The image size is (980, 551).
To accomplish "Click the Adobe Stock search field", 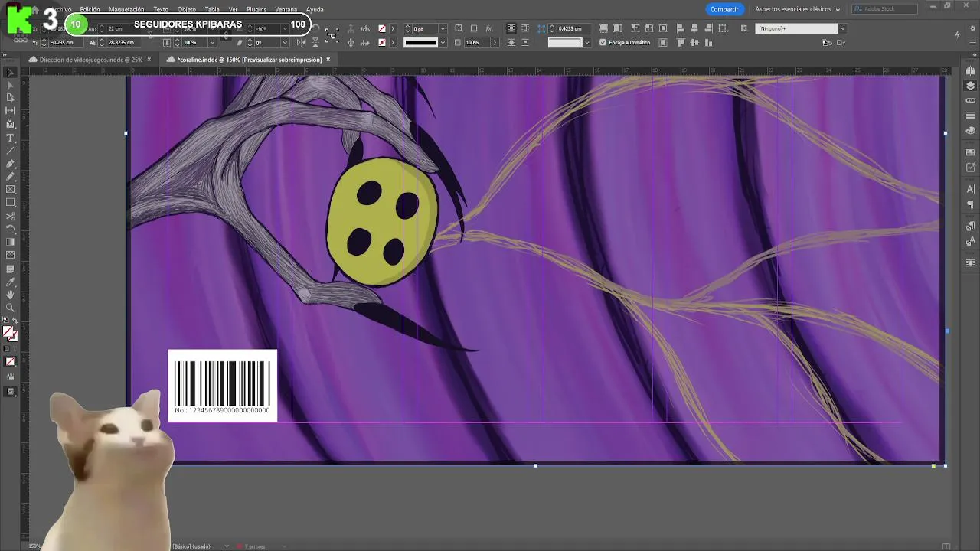I will (884, 9).
